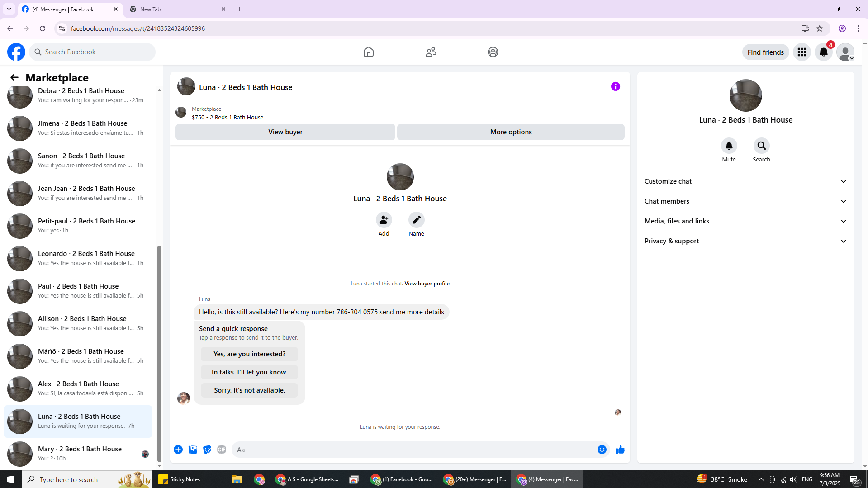This screenshot has width=868, height=488.
Task: Open the Facebook Home icon
Action: [x=369, y=52]
